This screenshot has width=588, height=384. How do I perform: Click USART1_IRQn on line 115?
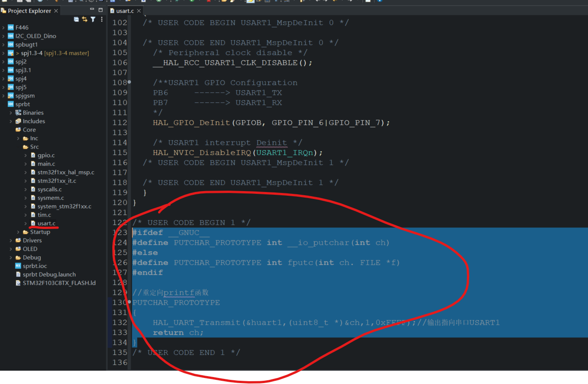pyautogui.click(x=287, y=153)
